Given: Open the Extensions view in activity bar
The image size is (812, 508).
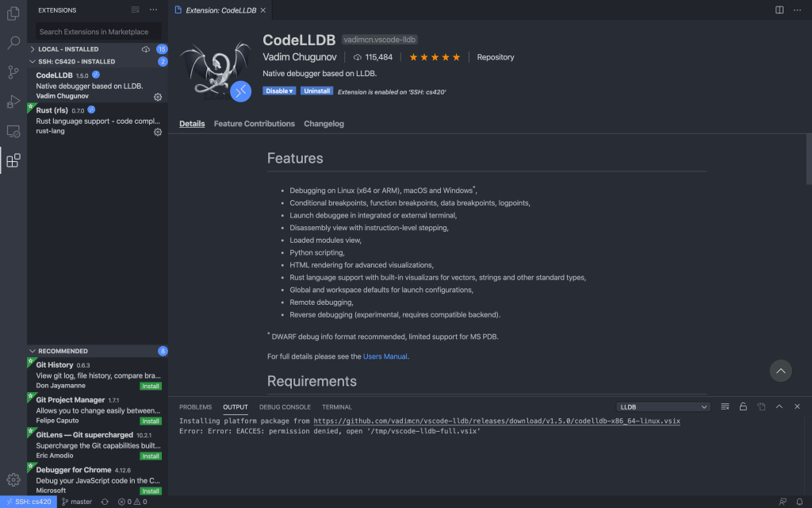Looking at the screenshot, I should coord(12,160).
